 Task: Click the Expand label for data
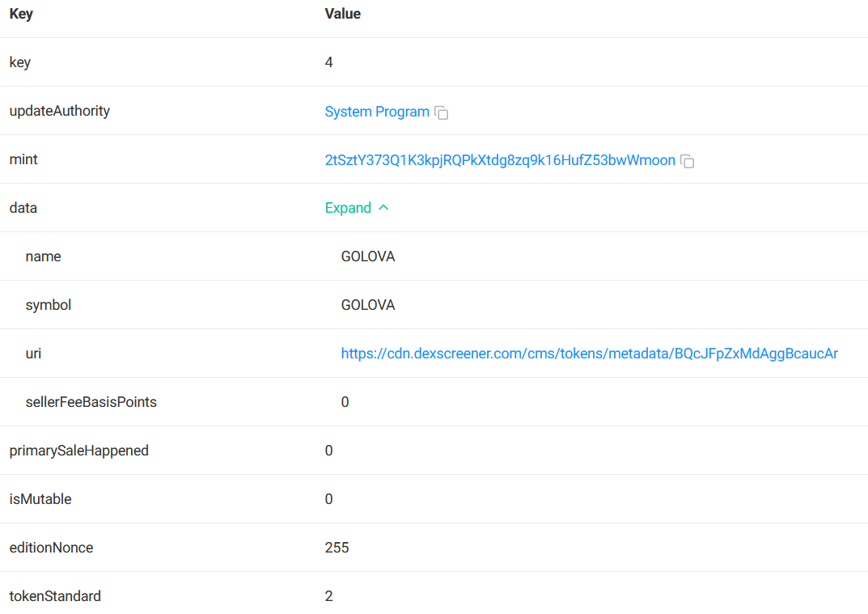pyautogui.click(x=348, y=208)
